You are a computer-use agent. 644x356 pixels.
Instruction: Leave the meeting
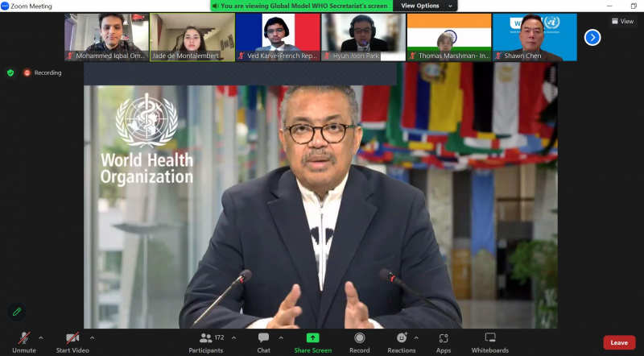coord(618,342)
